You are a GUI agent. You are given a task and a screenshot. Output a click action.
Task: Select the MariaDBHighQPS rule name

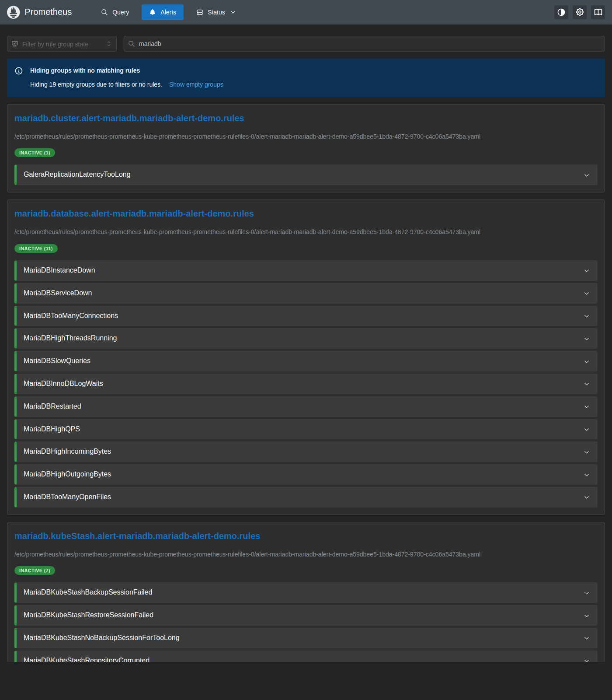(x=52, y=429)
